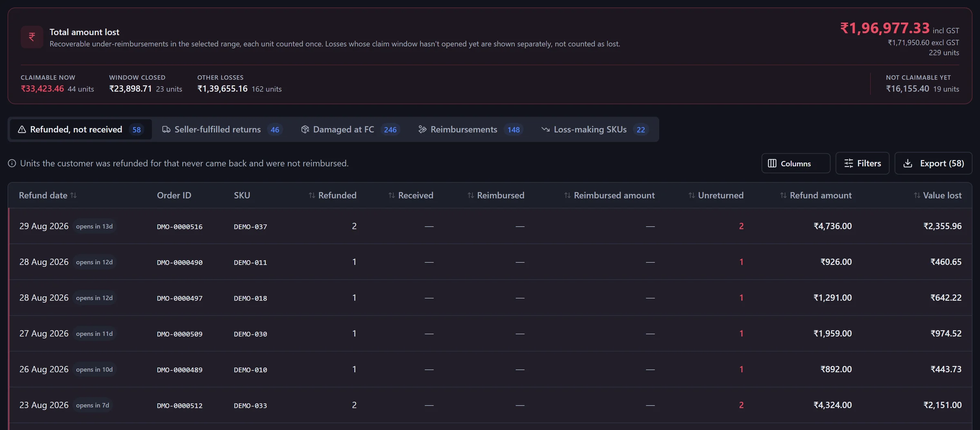980x430 pixels.
Task: Select order DMO-0000490
Action: point(180,263)
